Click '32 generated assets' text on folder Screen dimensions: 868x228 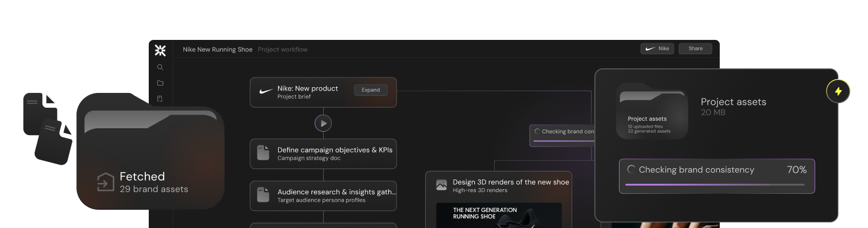click(x=649, y=131)
